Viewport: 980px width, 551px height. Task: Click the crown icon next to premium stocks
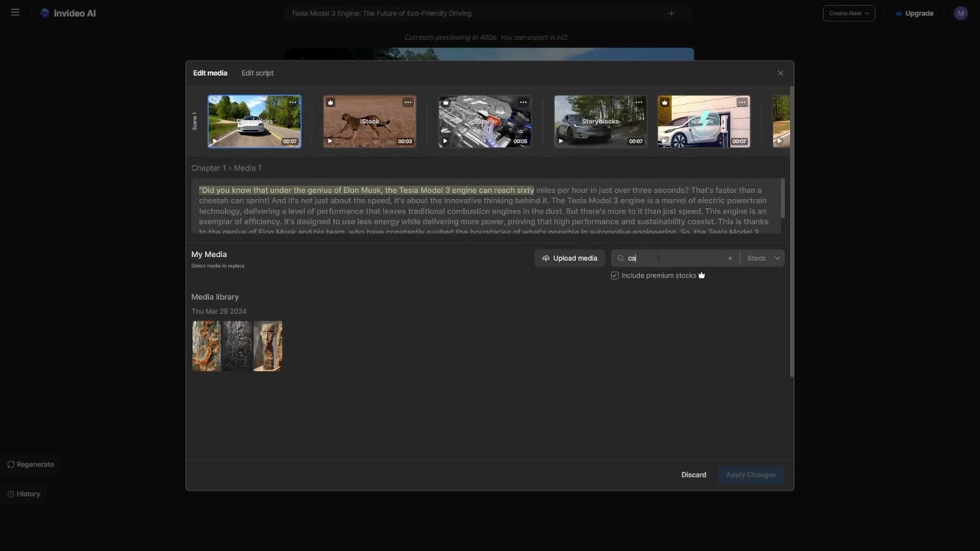click(x=701, y=275)
